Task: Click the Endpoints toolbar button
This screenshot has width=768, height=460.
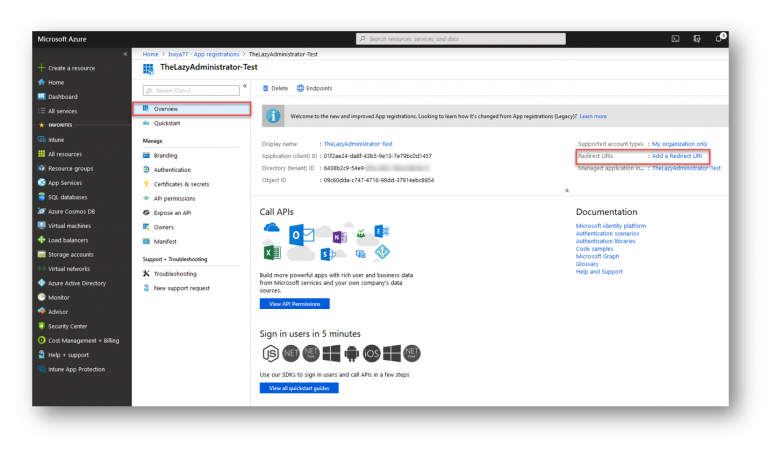Action: pyautogui.click(x=314, y=88)
